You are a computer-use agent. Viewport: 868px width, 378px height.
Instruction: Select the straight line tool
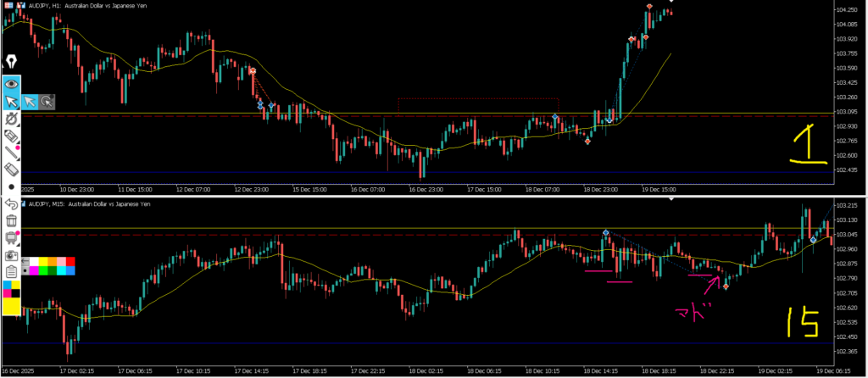click(12, 153)
